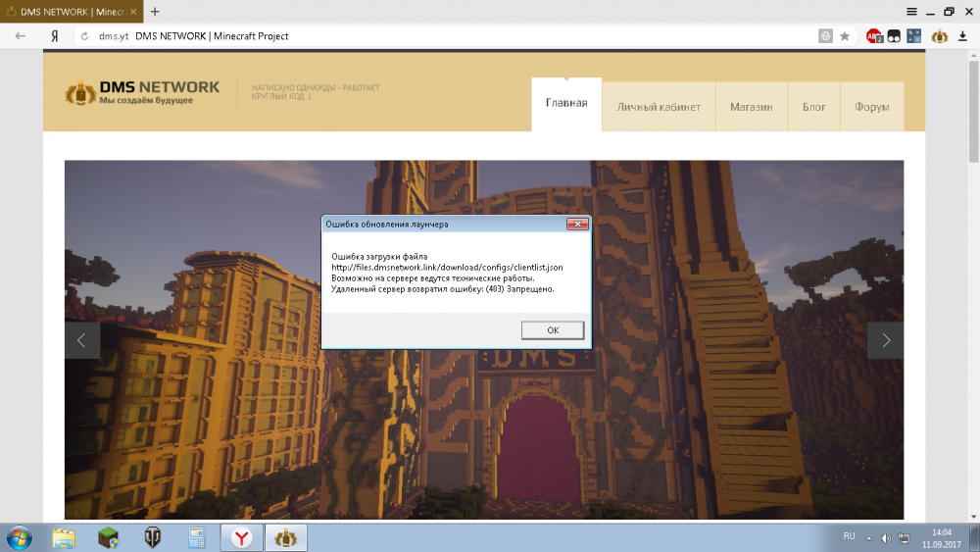980x552 pixels.
Task: Click the DMS NETWORK site logo
Action: tap(142, 92)
